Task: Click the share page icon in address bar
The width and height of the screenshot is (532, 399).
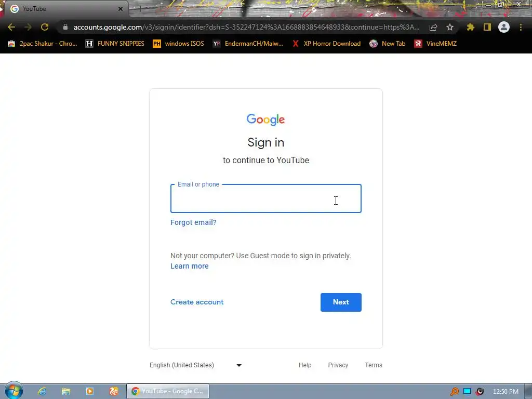Action: [433, 27]
